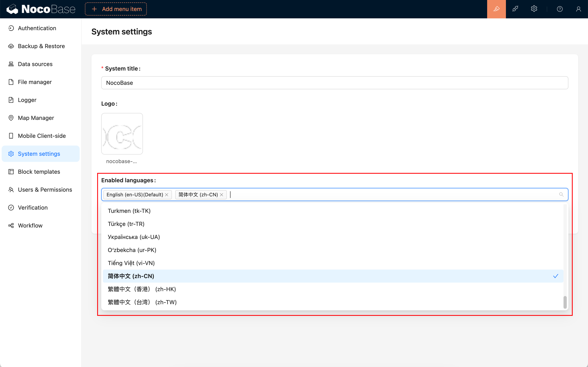588x367 pixels.
Task: Choose Tiếng Việt (vi-VN) language option
Action: coord(131,263)
